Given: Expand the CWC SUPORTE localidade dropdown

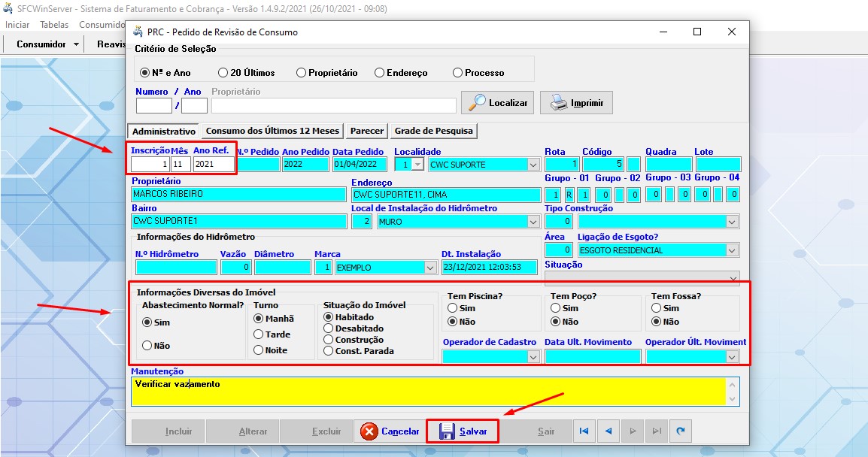Looking at the screenshot, I should click(x=533, y=165).
